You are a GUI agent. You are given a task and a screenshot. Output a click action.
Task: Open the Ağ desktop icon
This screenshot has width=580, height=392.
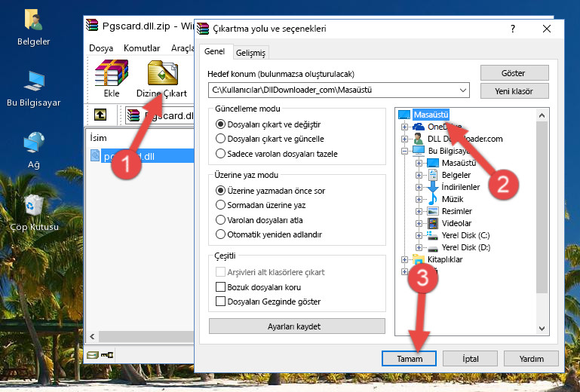pyautogui.click(x=34, y=142)
